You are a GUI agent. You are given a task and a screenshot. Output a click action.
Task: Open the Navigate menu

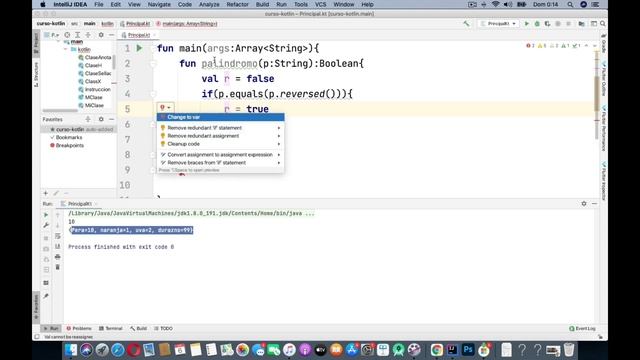159,4
